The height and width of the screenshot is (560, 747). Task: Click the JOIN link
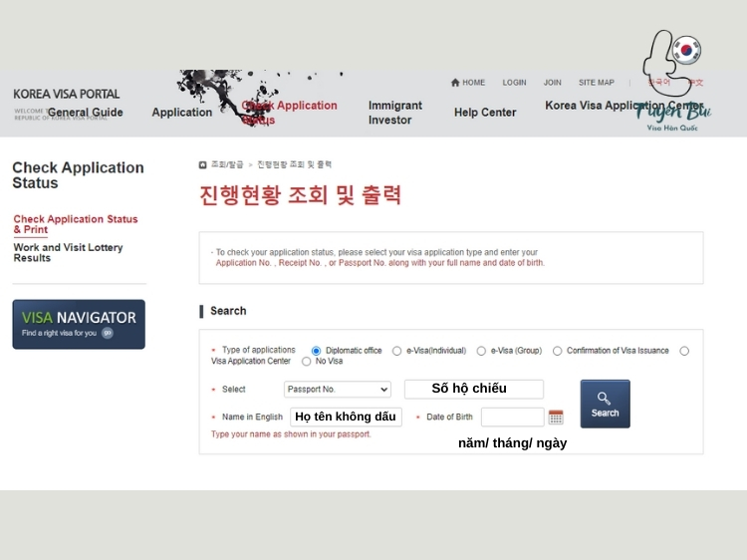point(552,83)
